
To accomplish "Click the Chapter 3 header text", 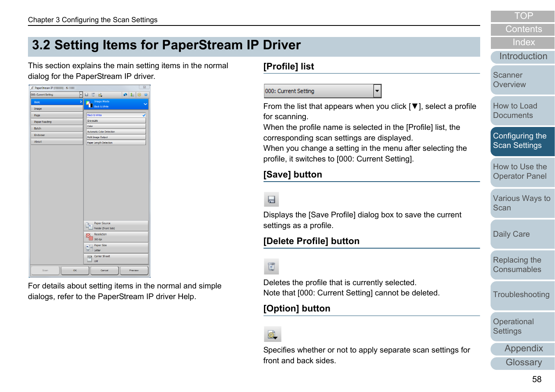I will click(x=92, y=20).
